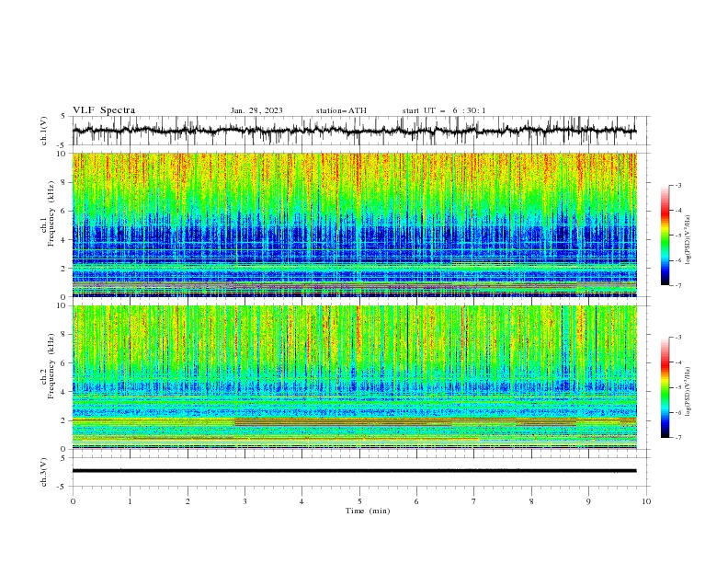Click the 'ch.1 Frequency (kHz)' axis label

[x=48, y=213]
